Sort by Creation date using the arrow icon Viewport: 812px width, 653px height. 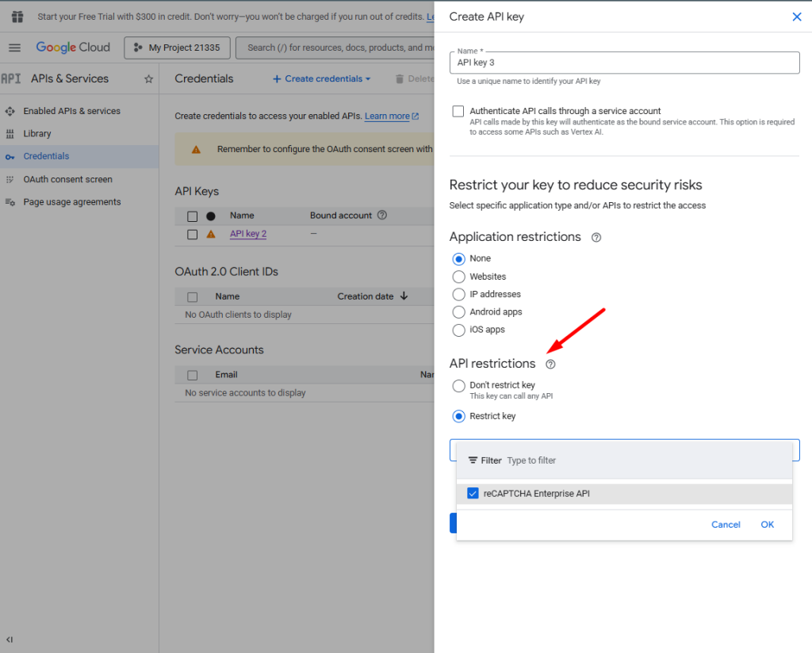(x=404, y=296)
